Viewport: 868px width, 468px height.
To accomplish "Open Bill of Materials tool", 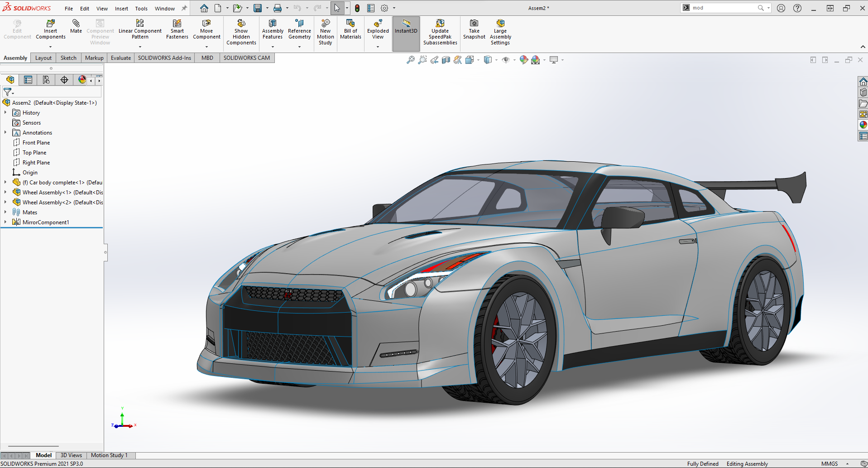I will (350, 29).
